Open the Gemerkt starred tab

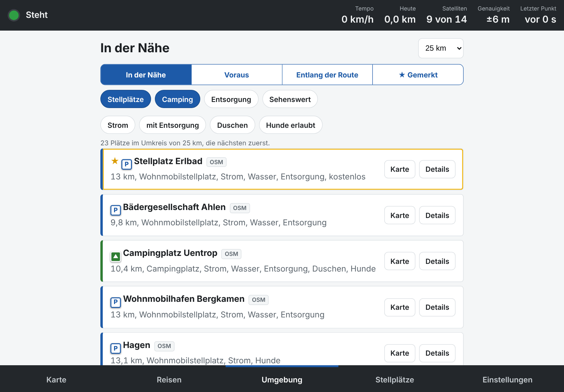pos(418,75)
